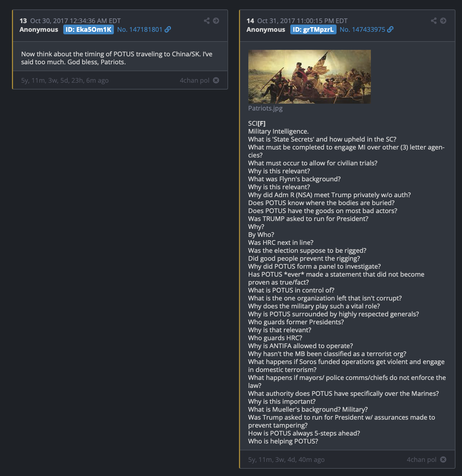This screenshot has height=476, width=462.
Task: Click the arrow icon on post 13
Action: [x=216, y=21]
